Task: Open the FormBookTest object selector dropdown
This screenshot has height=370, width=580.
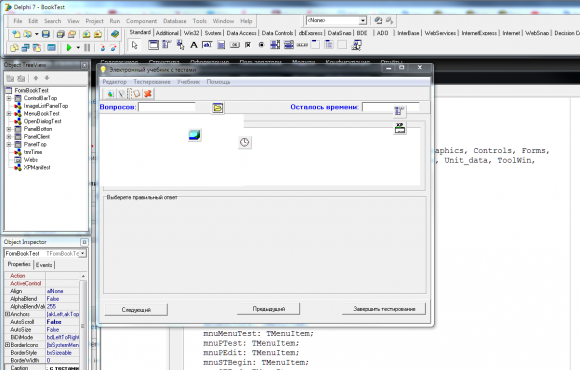Action: (83, 253)
